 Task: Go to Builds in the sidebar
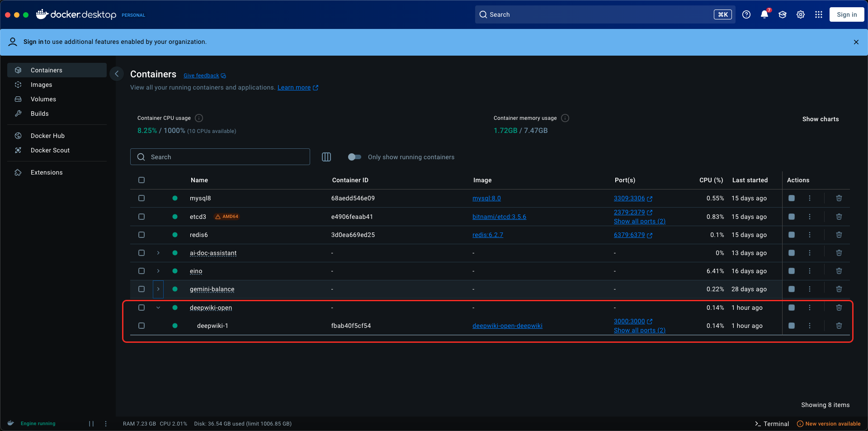click(x=57, y=114)
